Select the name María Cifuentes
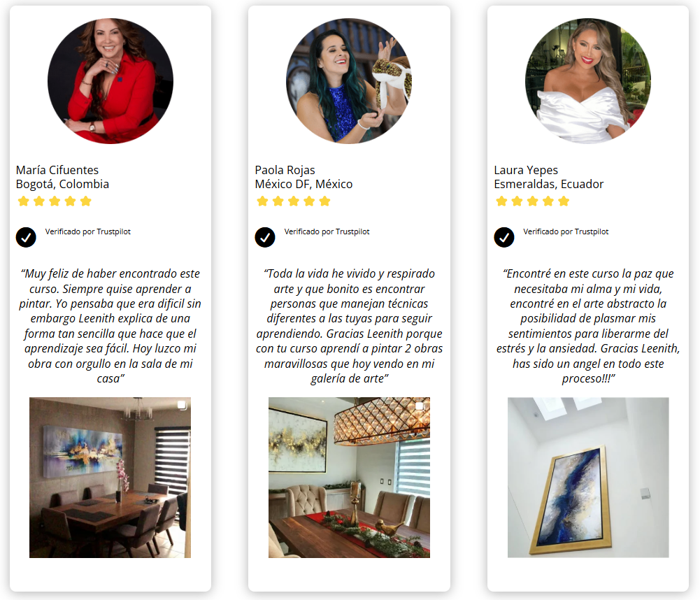The width and height of the screenshot is (700, 600). pos(57,170)
